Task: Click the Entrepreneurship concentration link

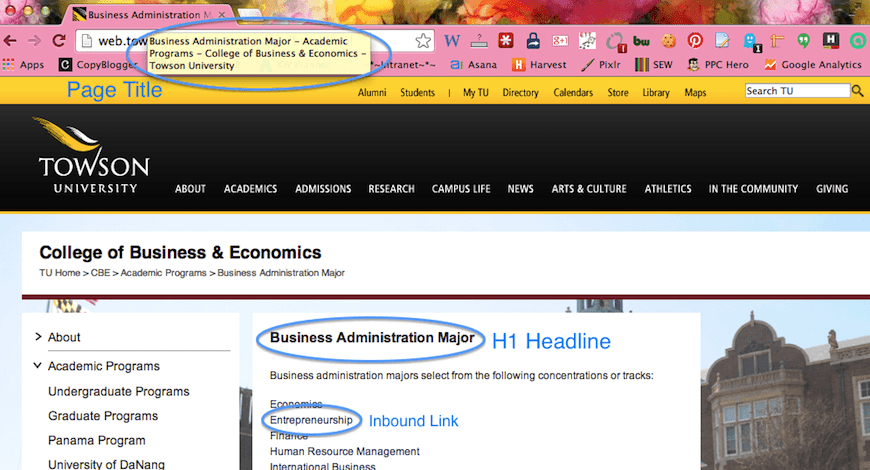Action: (311, 420)
